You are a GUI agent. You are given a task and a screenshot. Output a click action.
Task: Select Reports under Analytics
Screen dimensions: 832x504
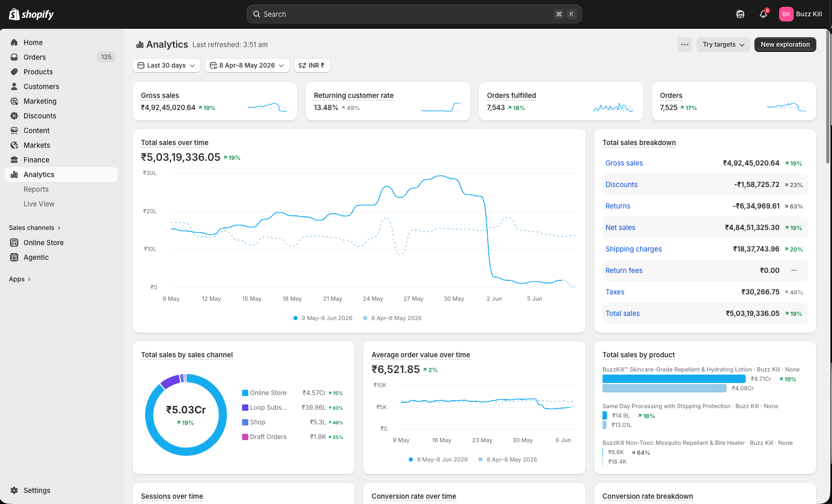36,189
